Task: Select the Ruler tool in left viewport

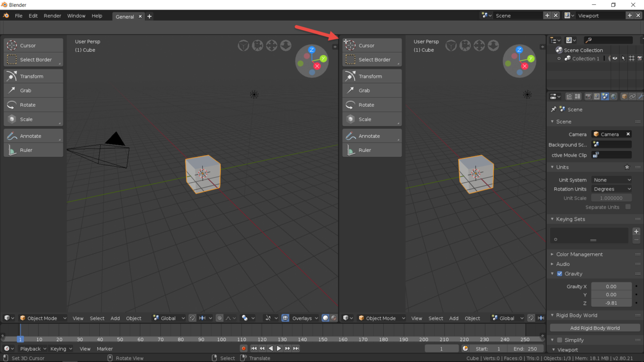Action: [33, 150]
